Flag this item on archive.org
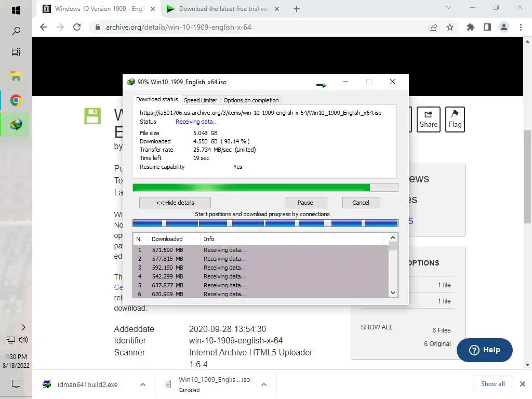 click(x=455, y=119)
